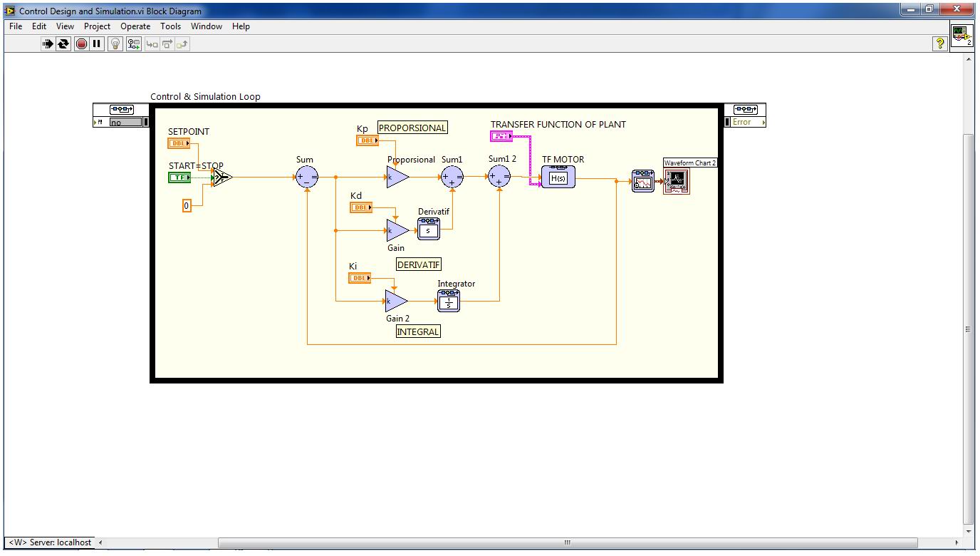Click the Run arrow button
980x556 pixels.
pyautogui.click(x=48, y=43)
